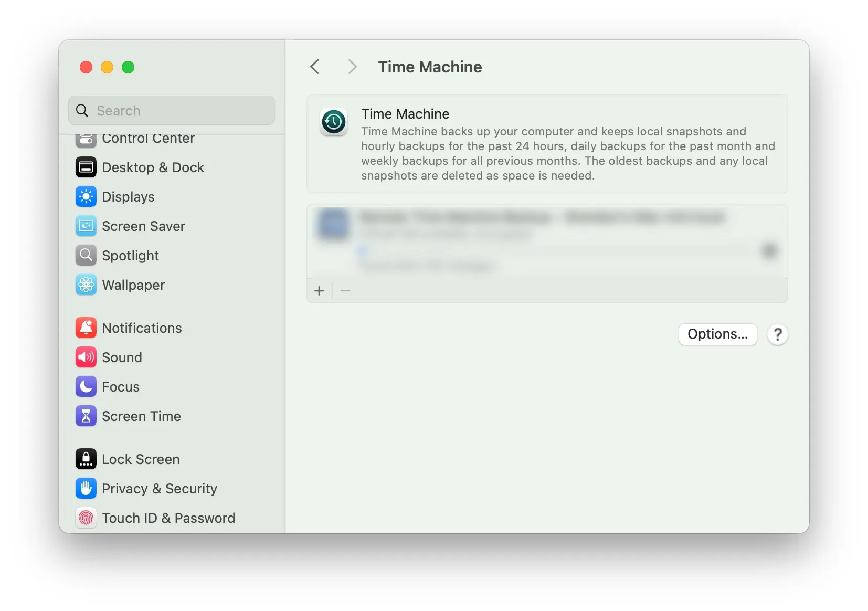Select the Displays sun icon
The width and height of the screenshot is (868, 611).
(x=86, y=197)
